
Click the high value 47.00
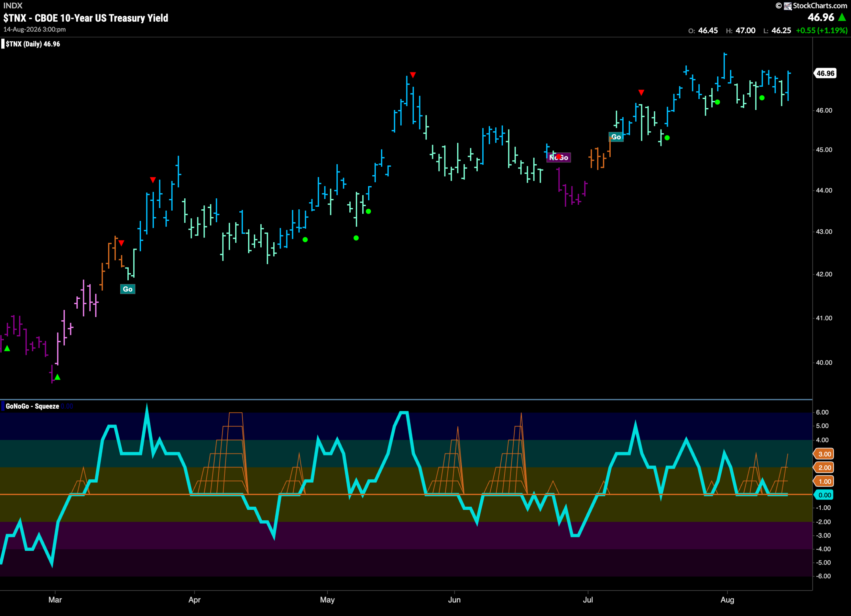click(x=746, y=30)
